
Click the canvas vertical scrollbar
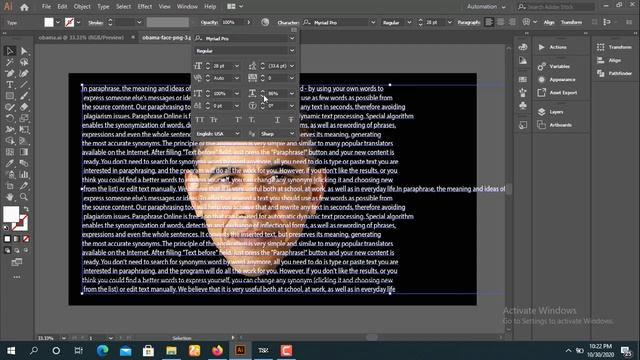click(x=509, y=190)
